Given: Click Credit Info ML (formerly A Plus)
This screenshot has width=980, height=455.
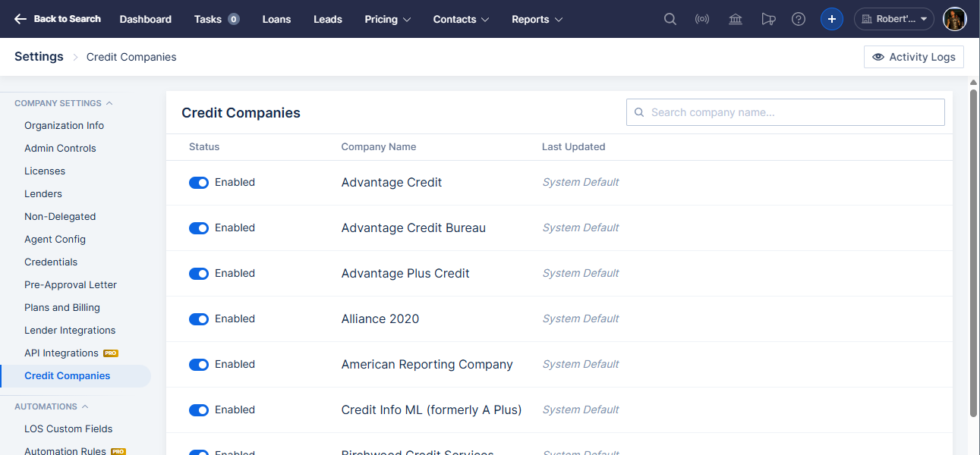Looking at the screenshot, I should click(432, 410).
